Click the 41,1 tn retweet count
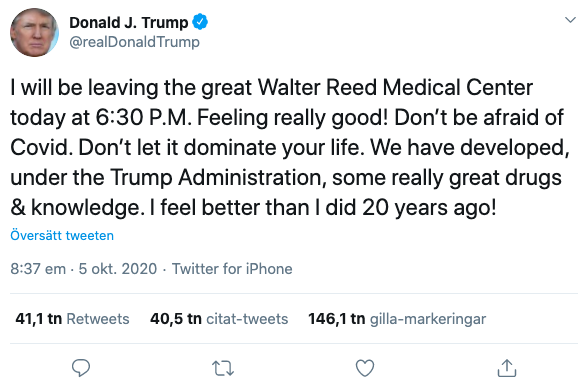 click(38, 319)
